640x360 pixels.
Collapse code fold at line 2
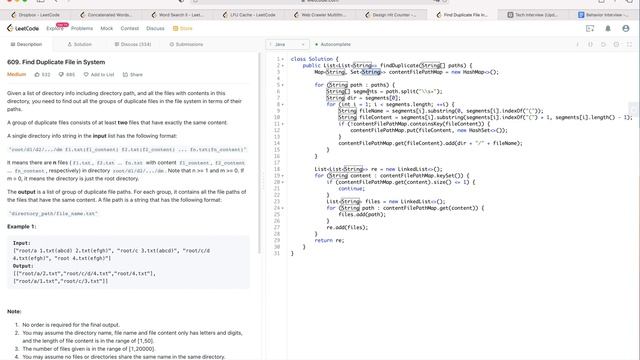tap(283, 66)
